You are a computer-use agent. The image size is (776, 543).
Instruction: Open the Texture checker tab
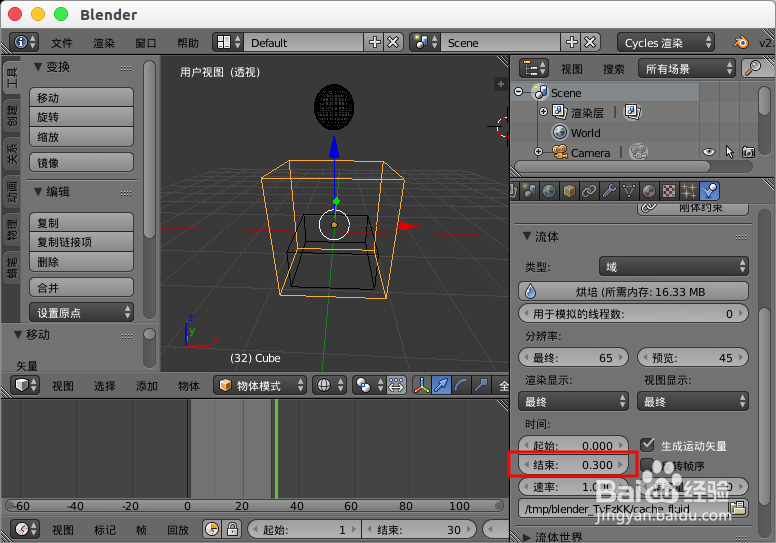point(669,191)
